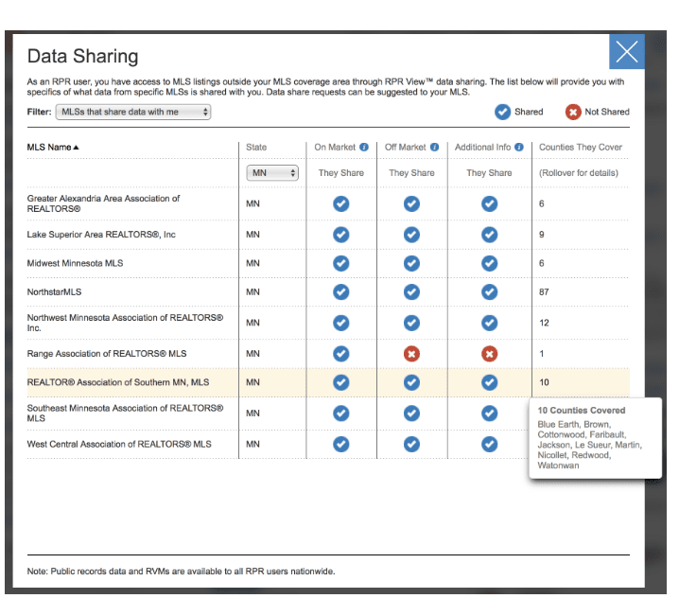Click Lake Superior Area Additional Info checkmark
679x616 pixels.
[x=489, y=234]
